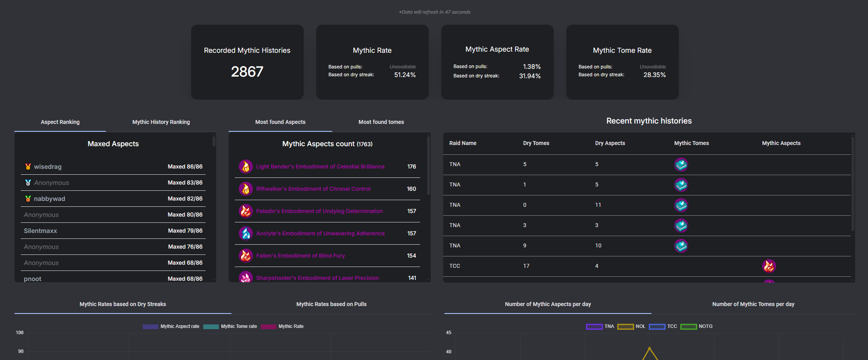
Task: Click the Mythic Aspects column header
Action: pyautogui.click(x=781, y=143)
